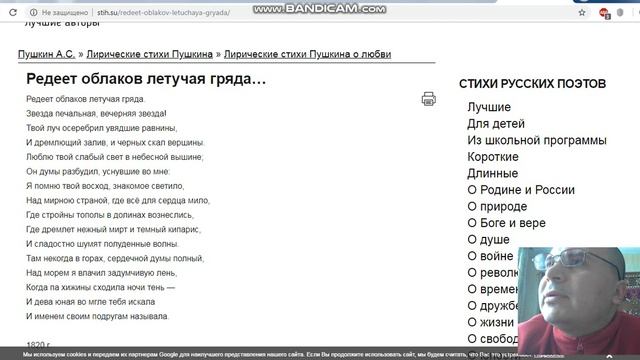640x360 pixels.
Task: Open the 'Короткие' poems category
Action: pyautogui.click(x=493, y=157)
